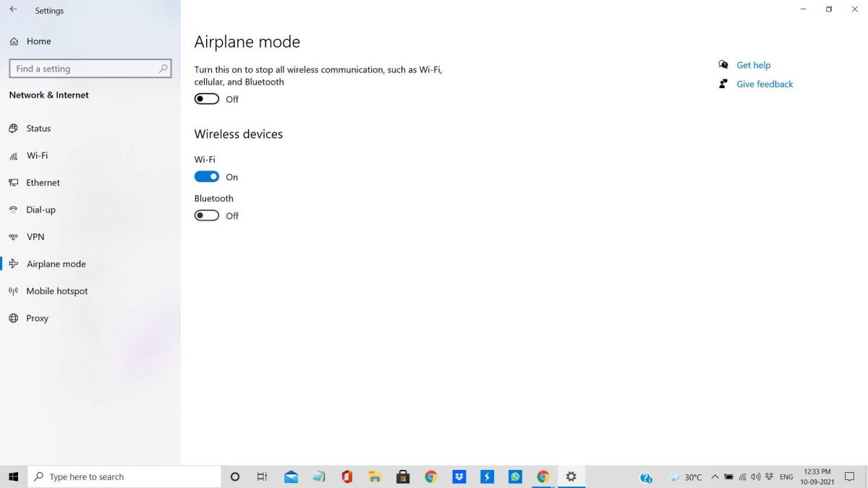Open Proxy settings

[37, 318]
